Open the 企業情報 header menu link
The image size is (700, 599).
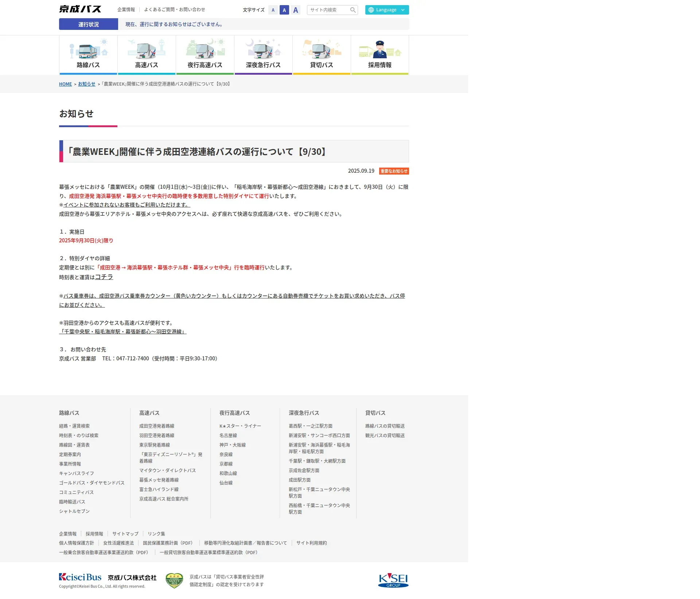coord(126,9)
